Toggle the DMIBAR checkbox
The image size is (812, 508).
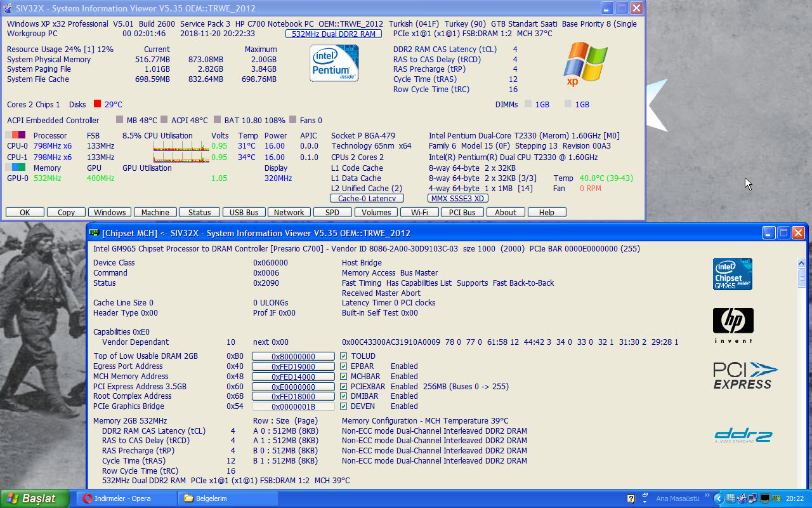pyautogui.click(x=343, y=396)
